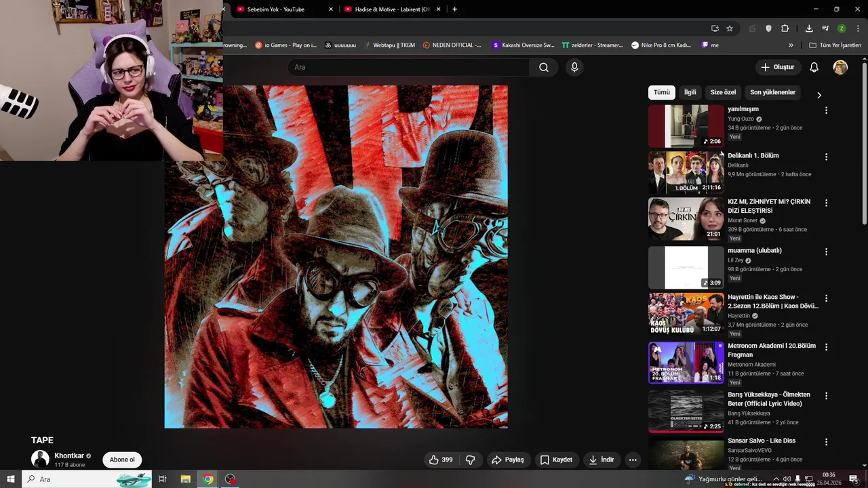Open YouTube notifications bell
This screenshot has width=868, height=488.
click(814, 67)
